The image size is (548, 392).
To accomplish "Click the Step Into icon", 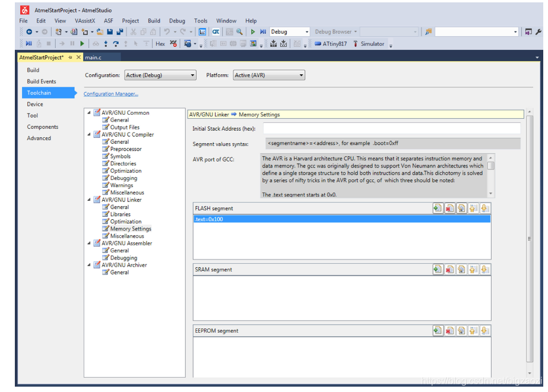I will point(106,44).
